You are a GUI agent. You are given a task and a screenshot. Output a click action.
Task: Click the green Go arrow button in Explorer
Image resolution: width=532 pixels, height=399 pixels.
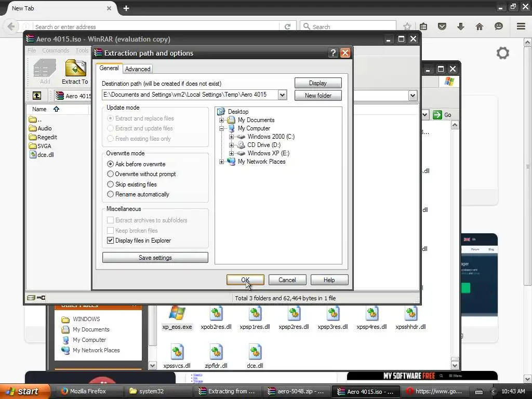tap(437, 115)
